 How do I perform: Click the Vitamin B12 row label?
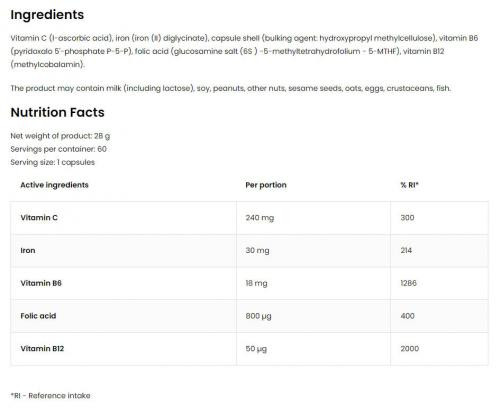(x=42, y=348)
